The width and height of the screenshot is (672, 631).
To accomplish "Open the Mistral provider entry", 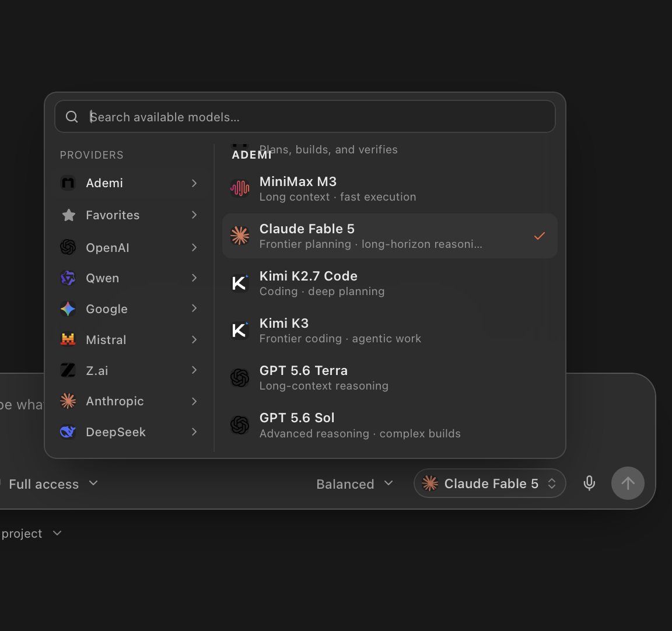I will [x=129, y=340].
